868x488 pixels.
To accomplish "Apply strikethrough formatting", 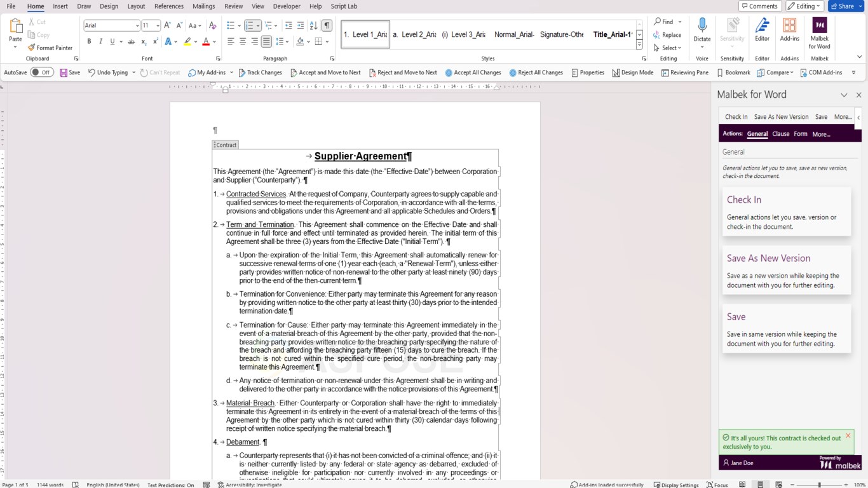I will pos(131,41).
